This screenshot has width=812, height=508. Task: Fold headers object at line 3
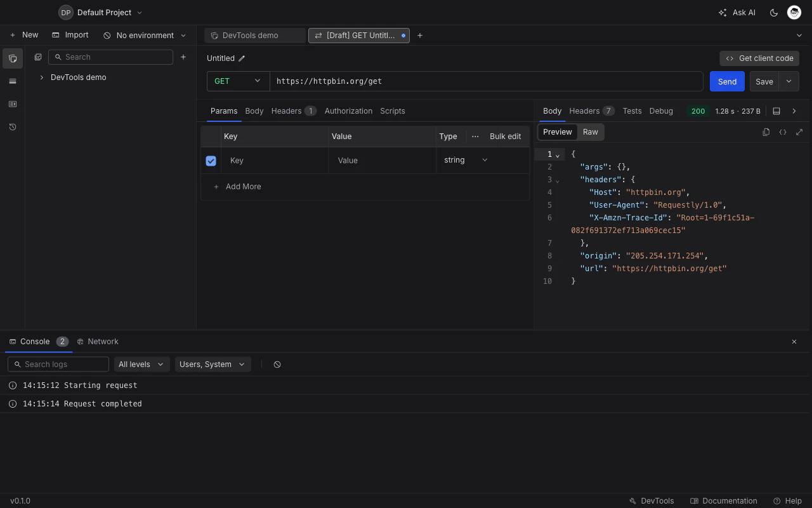tap(558, 180)
